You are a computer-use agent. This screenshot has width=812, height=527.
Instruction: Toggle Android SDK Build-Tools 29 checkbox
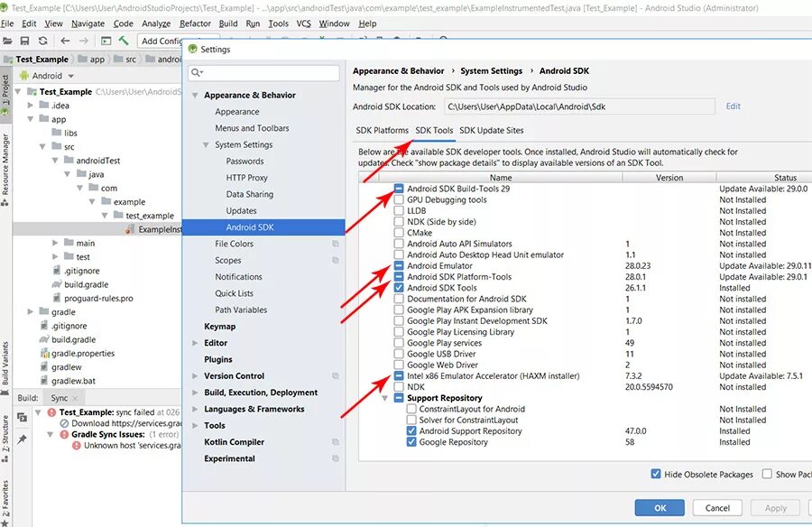(x=399, y=189)
